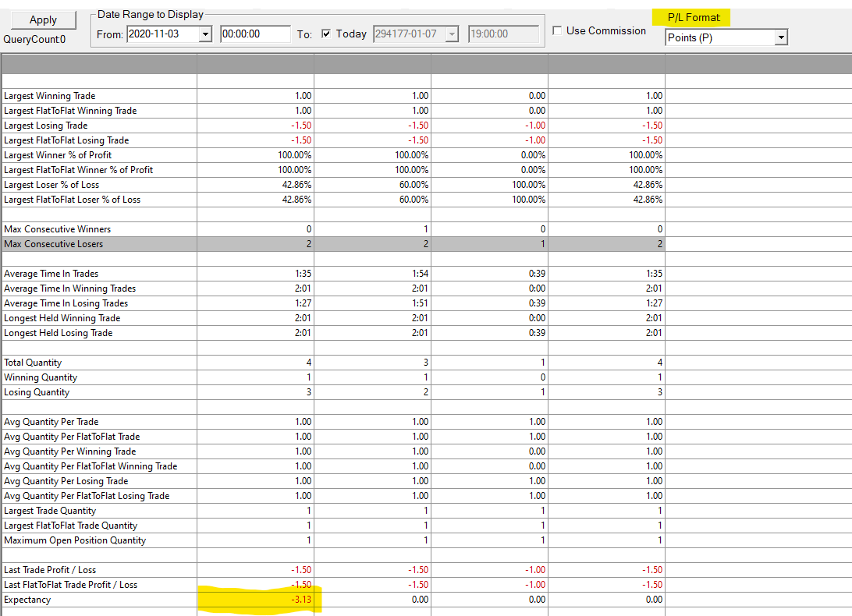852x616 pixels.
Task: Click the To time field 19:00:00
Action: tap(503, 34)
